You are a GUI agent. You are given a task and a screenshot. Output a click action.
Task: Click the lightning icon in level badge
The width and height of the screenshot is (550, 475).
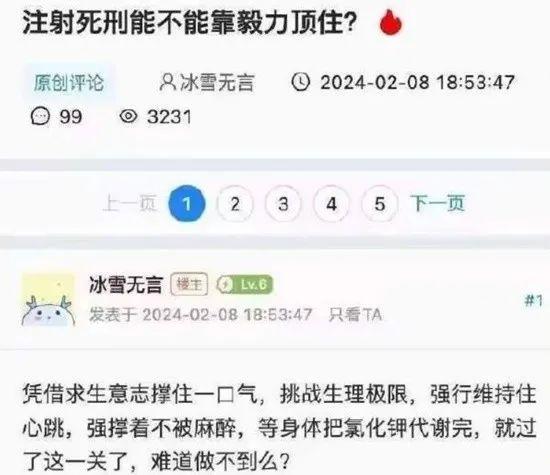(x=225, y=285)
